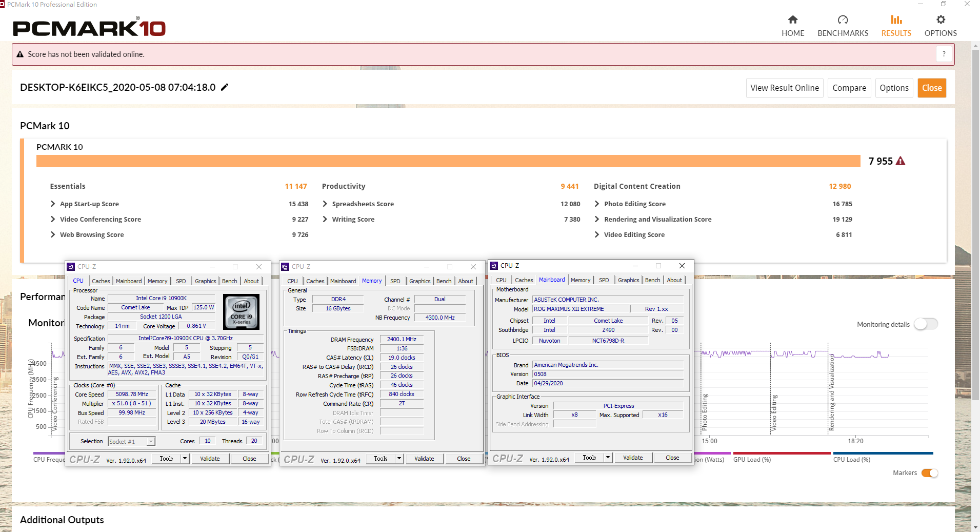The width and height of the screenshot is (980, 532).
Task: Click the DRAM Frequency 2400.1 MHz field
Action: [x=402, y=340]
